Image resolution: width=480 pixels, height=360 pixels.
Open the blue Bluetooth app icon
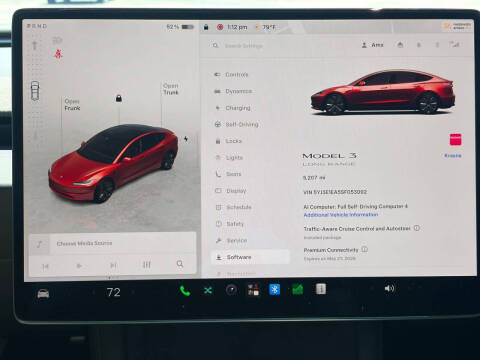(x=275, y=289)
